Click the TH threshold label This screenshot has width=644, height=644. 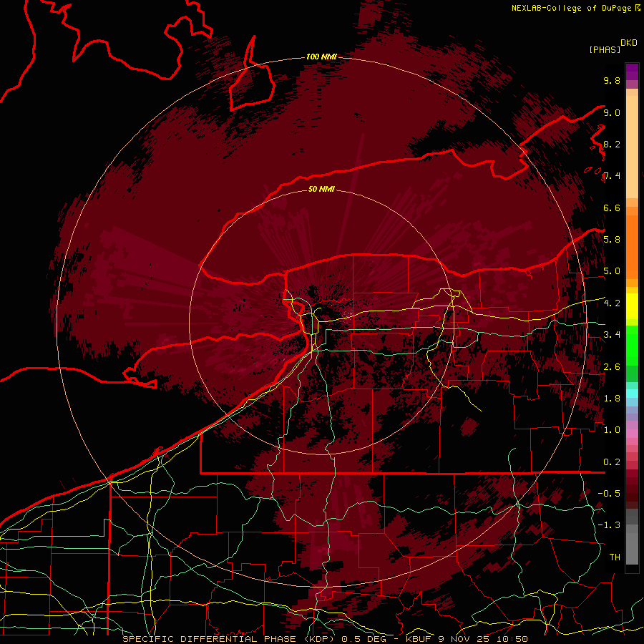click(615, 557)
